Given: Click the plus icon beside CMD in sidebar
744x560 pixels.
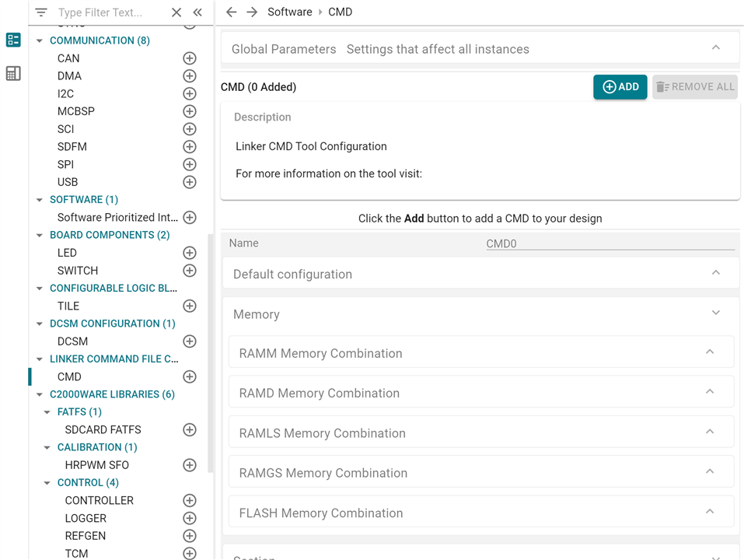Looking at the screenshot, I should point(190,376).
